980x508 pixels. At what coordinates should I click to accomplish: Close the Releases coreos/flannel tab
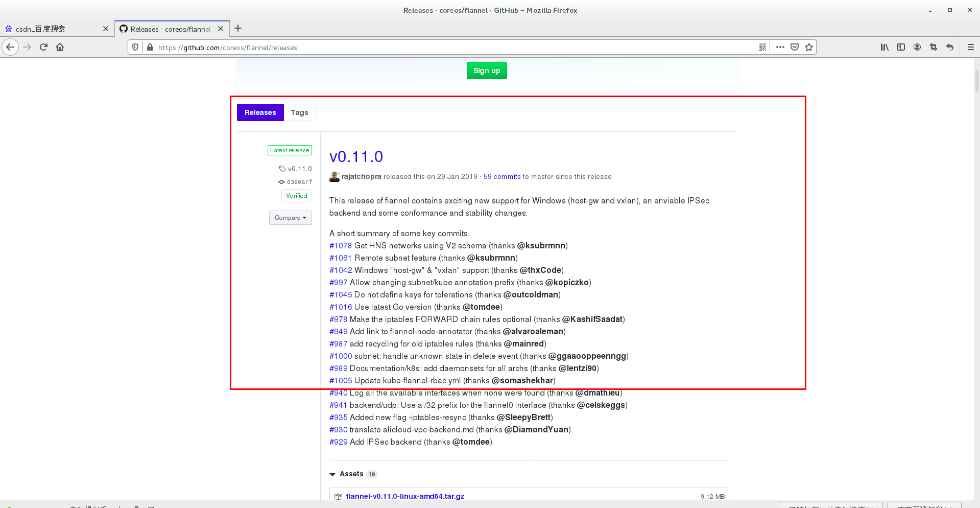[221, 29]
